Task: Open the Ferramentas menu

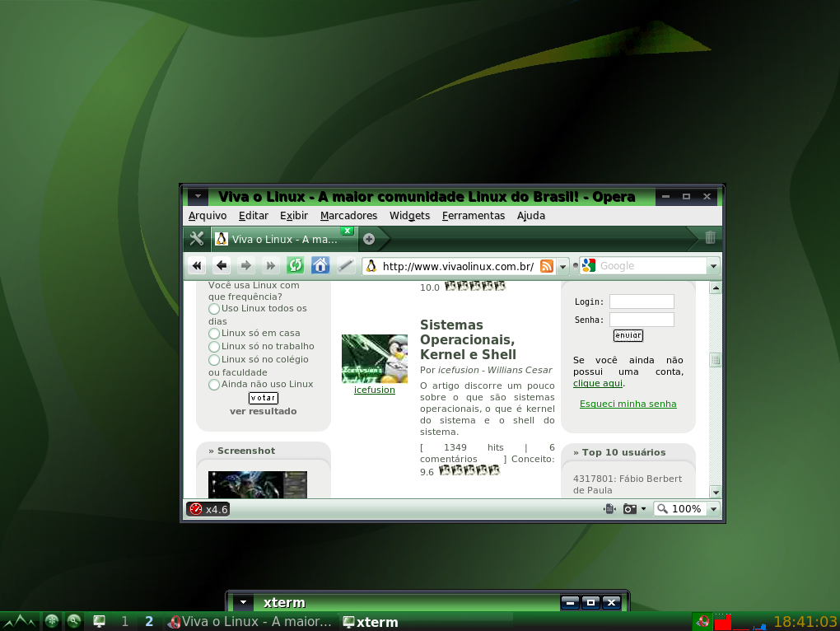Action: (474, 215)
